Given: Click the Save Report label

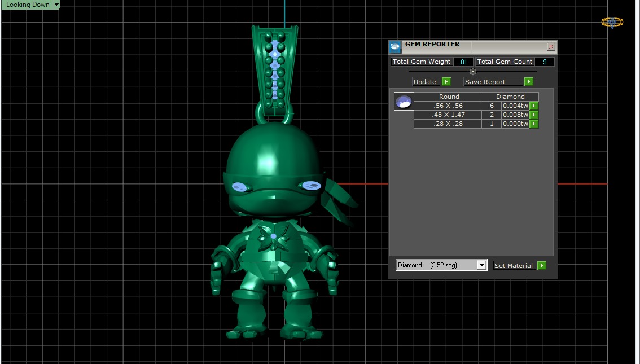Looking at the screenshot, I should [493, 82].
